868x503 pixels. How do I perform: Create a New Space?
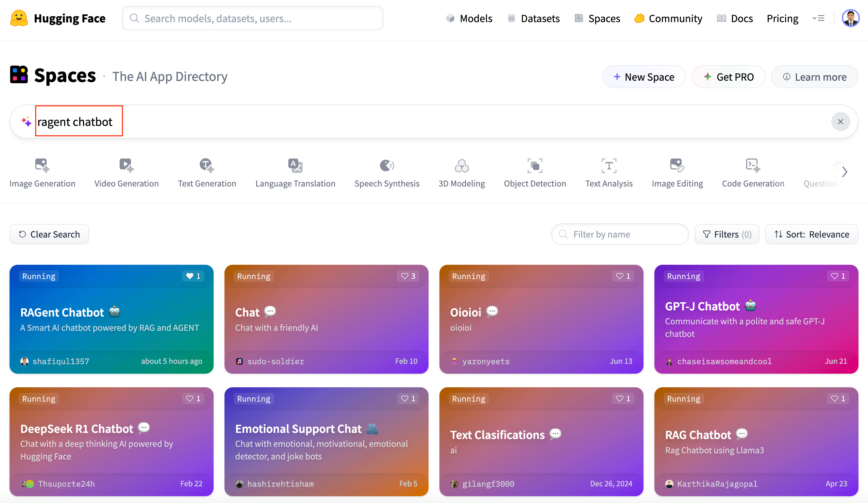pos(644,77)
